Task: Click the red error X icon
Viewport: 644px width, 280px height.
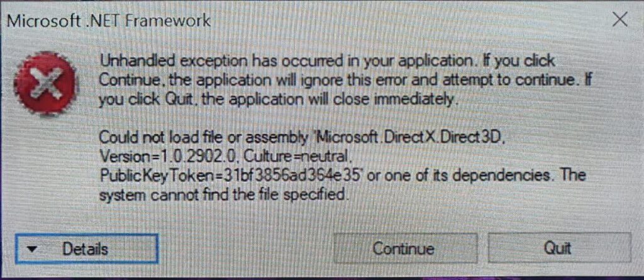Action: [45, 84]
